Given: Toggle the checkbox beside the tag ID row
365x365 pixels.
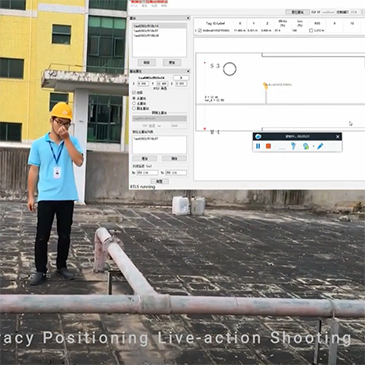Looking at the screenshot, I should tap(200, 31).
